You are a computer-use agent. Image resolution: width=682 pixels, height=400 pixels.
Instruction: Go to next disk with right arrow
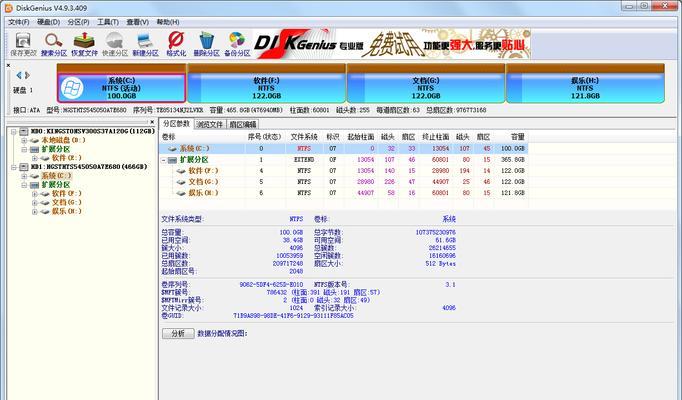pyautogui.click(x=27, y=75)
